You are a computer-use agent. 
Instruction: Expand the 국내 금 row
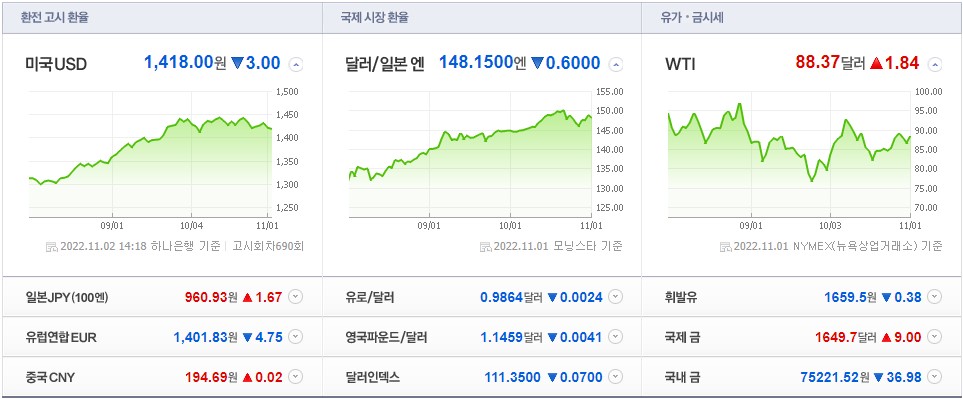935,377
